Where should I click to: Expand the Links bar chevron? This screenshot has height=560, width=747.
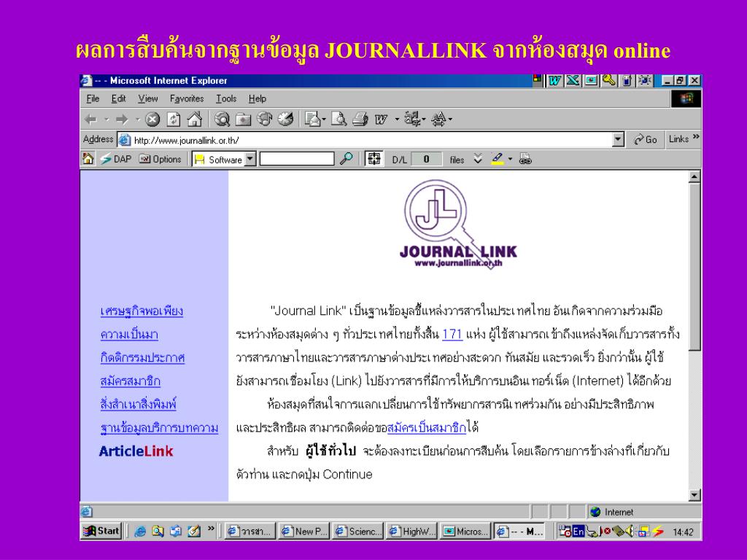point(697,137)
